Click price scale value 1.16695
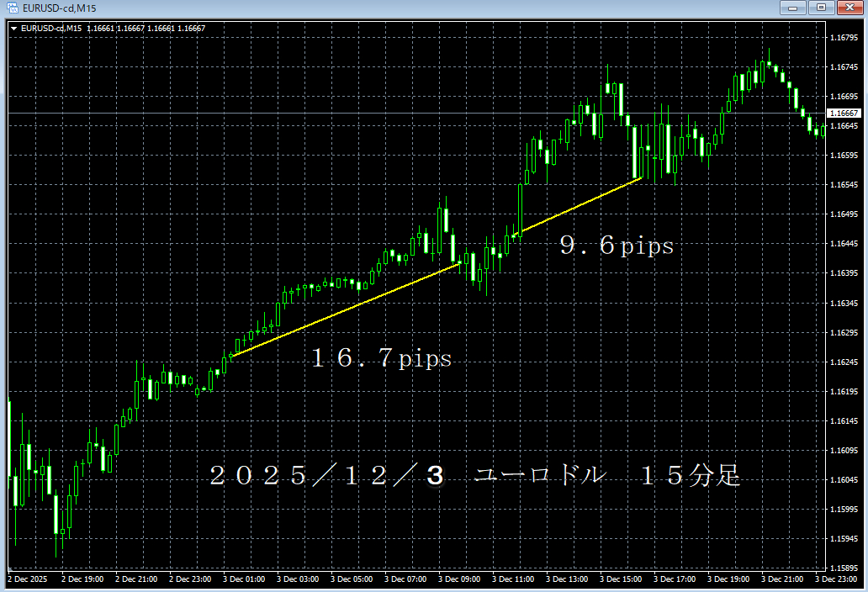The width and height of the screenshot is (868, 592). point(844,96)
